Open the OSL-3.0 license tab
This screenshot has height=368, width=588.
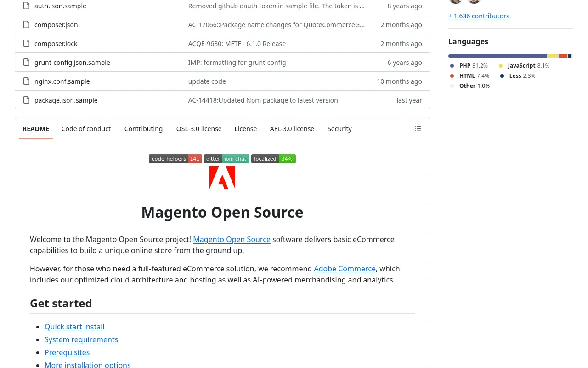pyautogui.click(x=199, y=129)
